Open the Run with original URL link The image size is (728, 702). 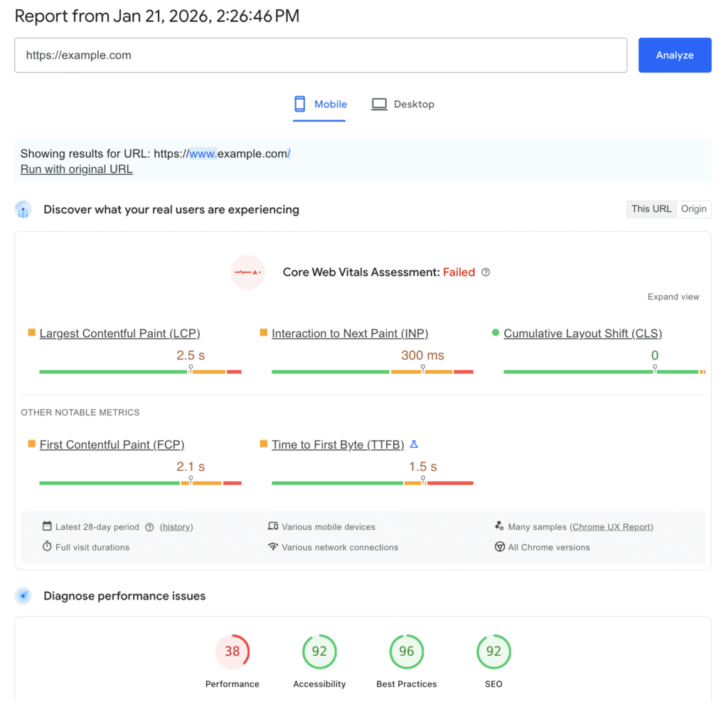[x=76, y=169]
